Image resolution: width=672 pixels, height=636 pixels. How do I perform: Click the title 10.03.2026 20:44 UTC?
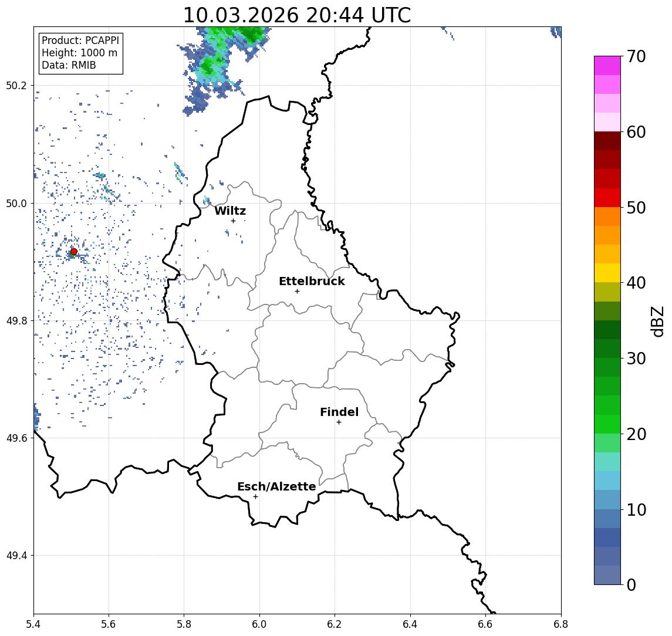297,15
